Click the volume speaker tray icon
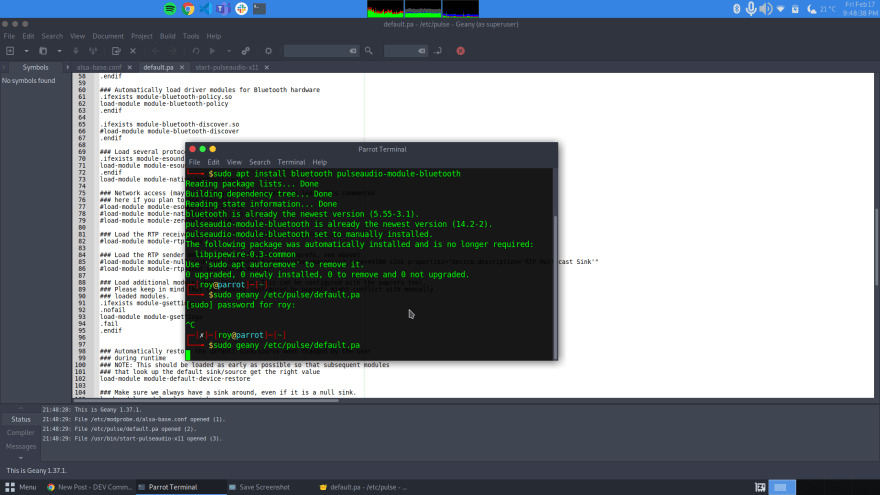This screenshot has width=880, height=495. (x=766, y=8)
